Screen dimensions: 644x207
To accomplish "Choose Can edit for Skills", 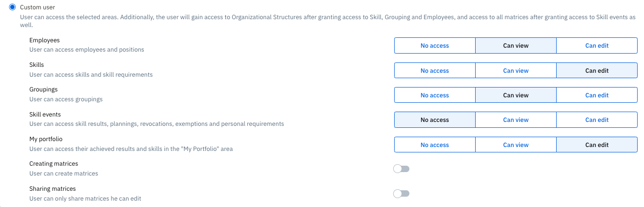I will pyautogui.click(x=596, y=71).
